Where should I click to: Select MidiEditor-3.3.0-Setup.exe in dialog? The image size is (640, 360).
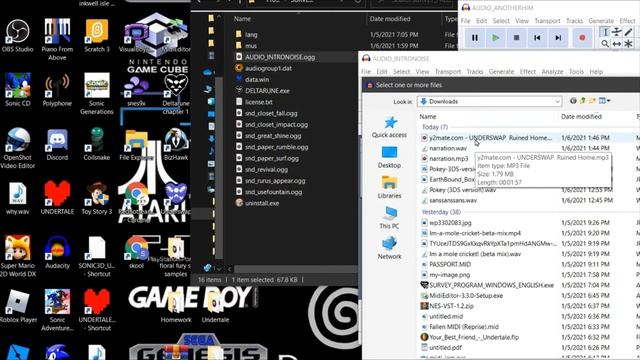click(x=466, y=296)
